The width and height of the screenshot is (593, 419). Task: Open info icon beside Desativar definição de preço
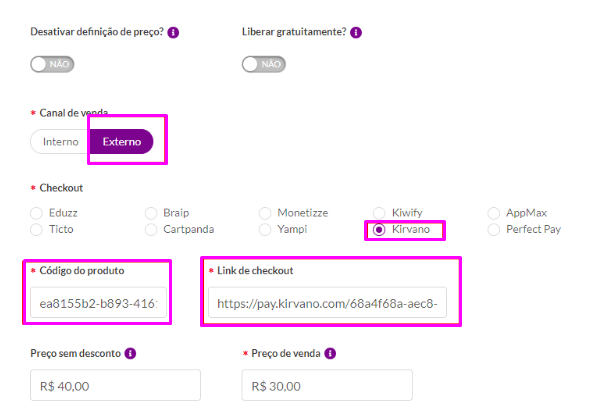tap(173, 33)
